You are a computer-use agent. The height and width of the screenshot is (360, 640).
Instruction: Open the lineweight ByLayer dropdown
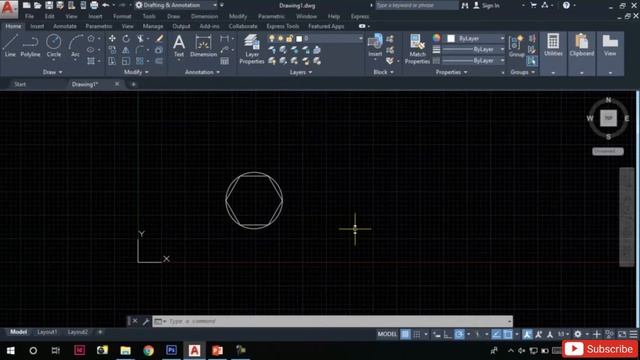pos(473,49)
